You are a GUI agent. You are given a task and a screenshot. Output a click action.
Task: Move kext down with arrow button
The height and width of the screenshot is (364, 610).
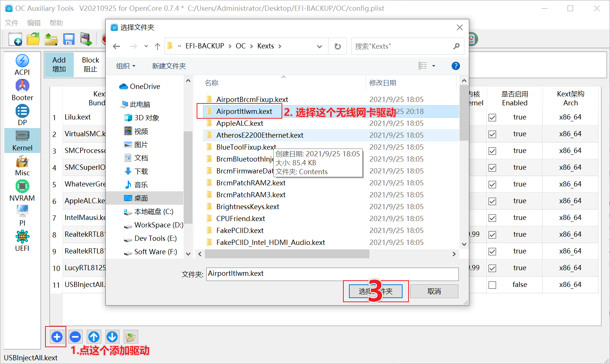[x=112, y=337]
